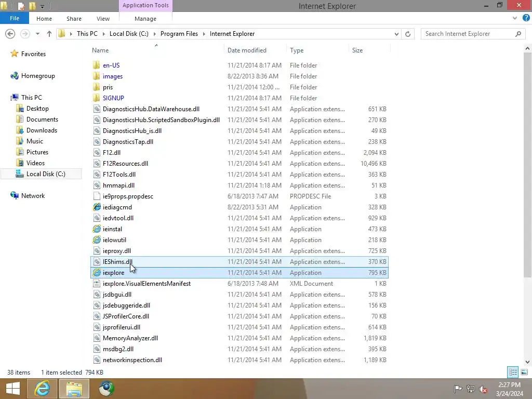This screenshot has width=532, height=399.
Task: Select the images folder icon
Action: [x=96, y=76]
